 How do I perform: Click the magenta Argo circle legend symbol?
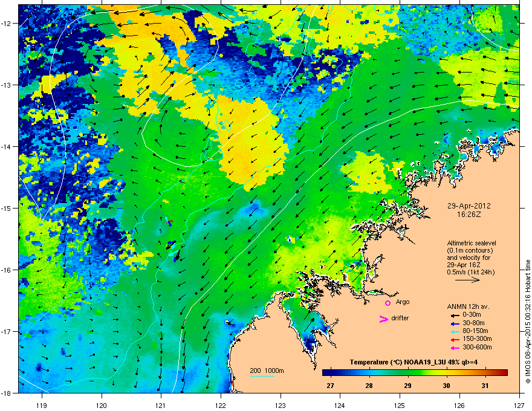pos(388,303)
